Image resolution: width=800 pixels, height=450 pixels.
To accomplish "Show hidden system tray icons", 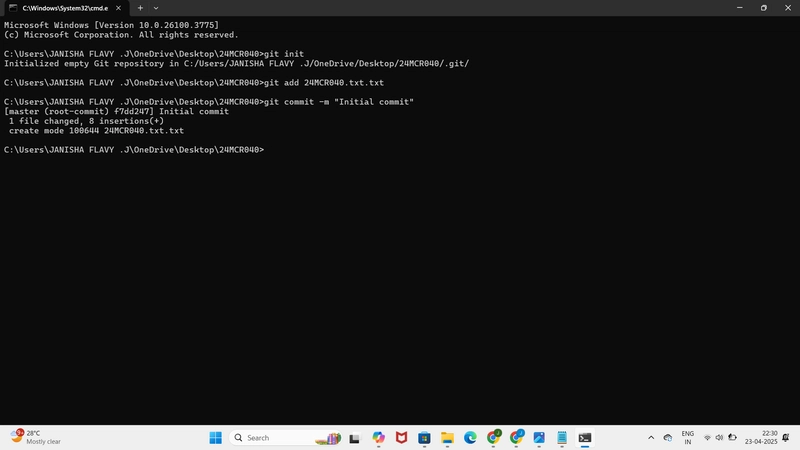I will 651,438.
